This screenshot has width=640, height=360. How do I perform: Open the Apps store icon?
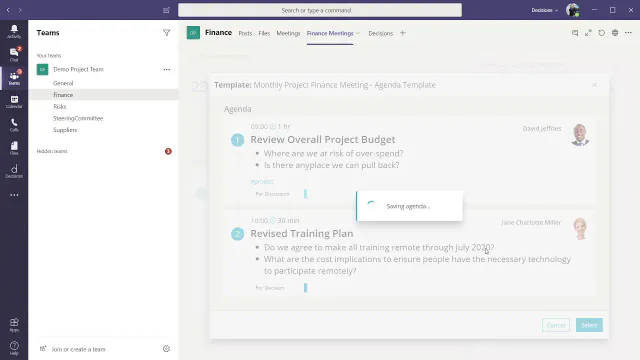coord(14,325)
